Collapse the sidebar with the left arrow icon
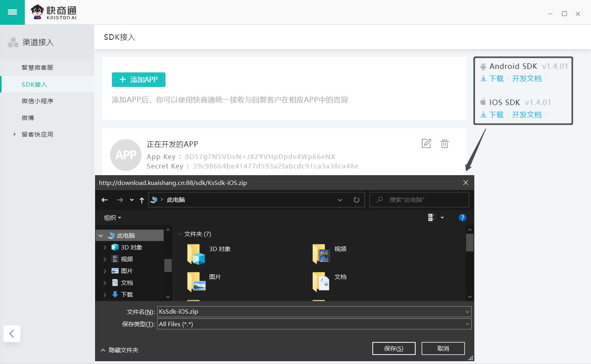The height and width of the screenshot is (364, 591). tap(12, 333)
